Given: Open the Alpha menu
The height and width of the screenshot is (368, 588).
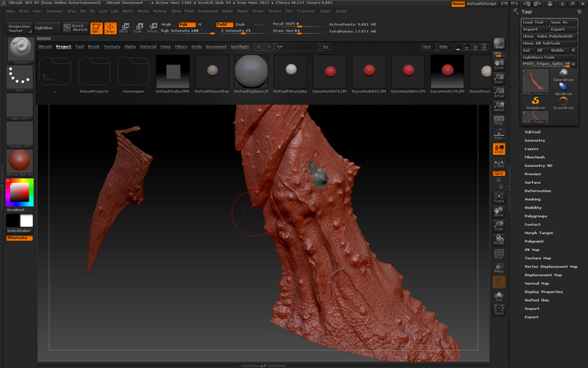Looking at the screenshot, I should tap(10, 11).
